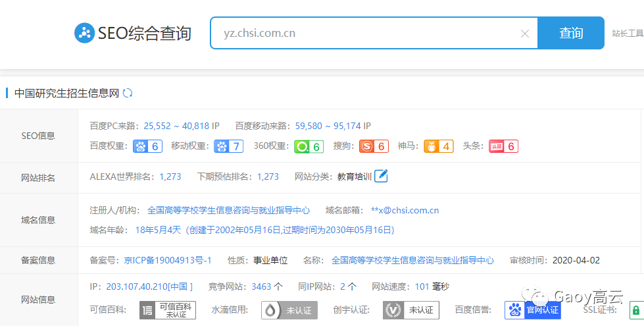The height and width of the screenshot is (326, 644).
Task: Select the SEO信息 row header
Action: pyautogui.click(x=39, y=136)
